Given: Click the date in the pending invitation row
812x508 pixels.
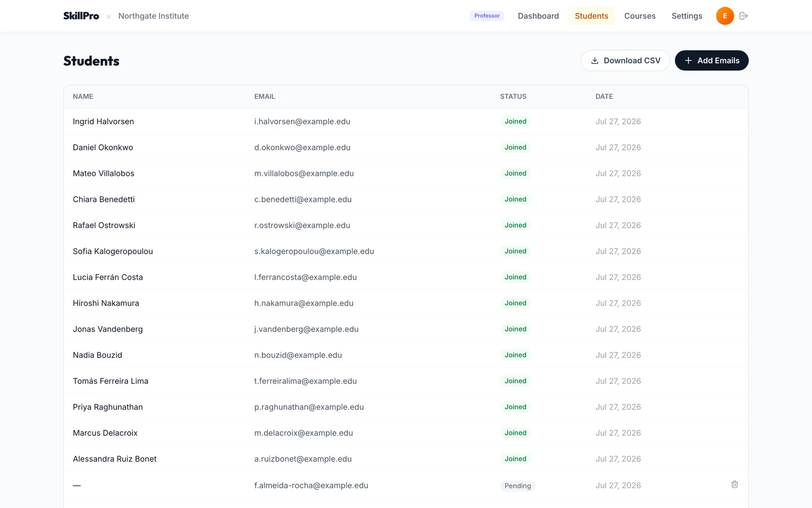Looking at the screenshot, I should 618,485.
